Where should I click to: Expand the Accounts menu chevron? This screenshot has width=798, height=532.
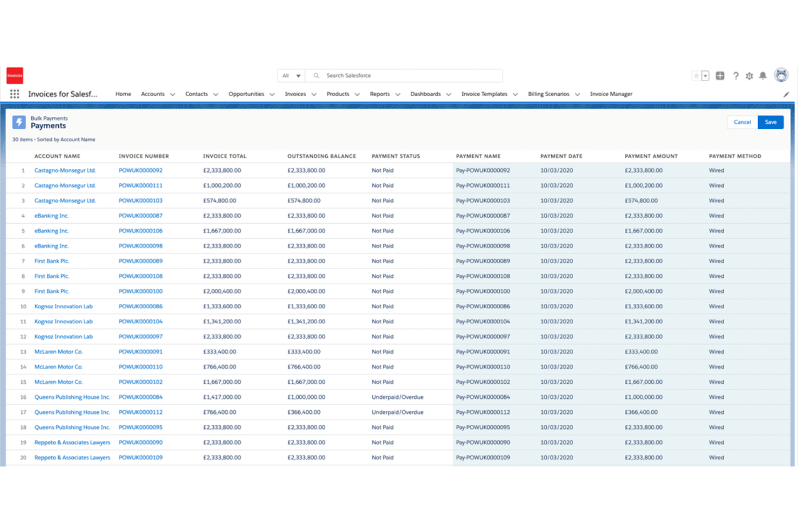tap(173, 94)
